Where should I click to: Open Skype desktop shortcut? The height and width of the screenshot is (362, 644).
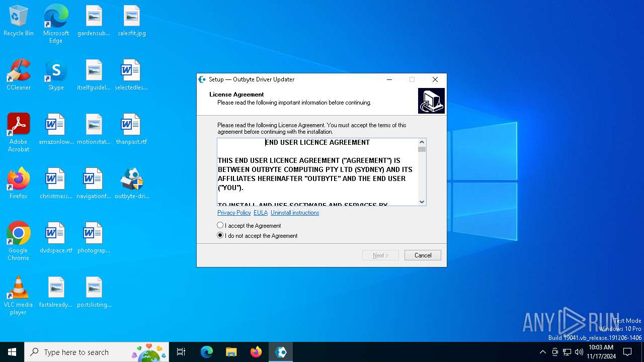click(x=56, y=75)
